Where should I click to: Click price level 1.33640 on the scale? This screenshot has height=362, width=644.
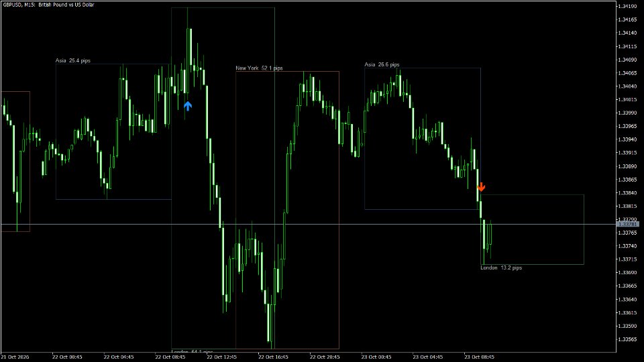point(629,299)
